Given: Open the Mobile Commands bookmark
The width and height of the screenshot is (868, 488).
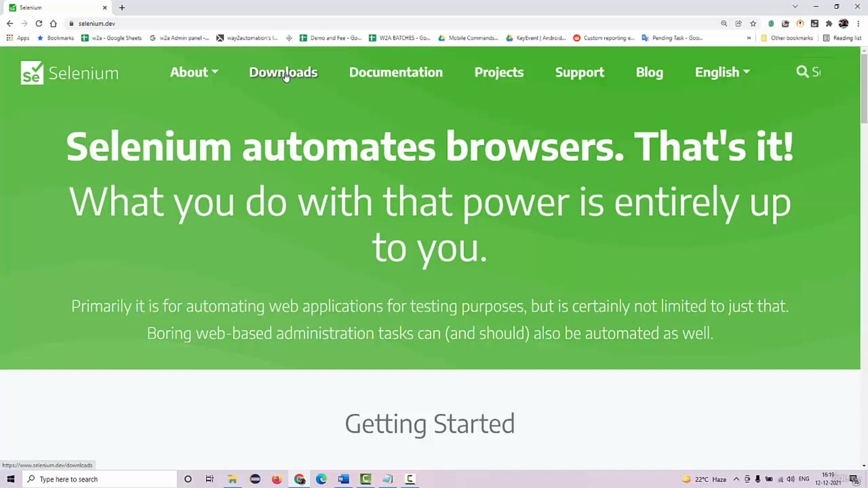Looking at the screenshot, I should [468, 38].
